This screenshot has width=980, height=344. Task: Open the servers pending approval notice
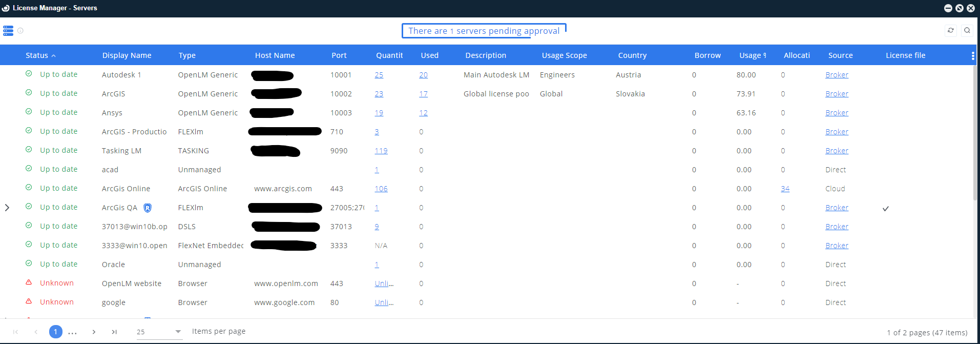click(484, 31)
